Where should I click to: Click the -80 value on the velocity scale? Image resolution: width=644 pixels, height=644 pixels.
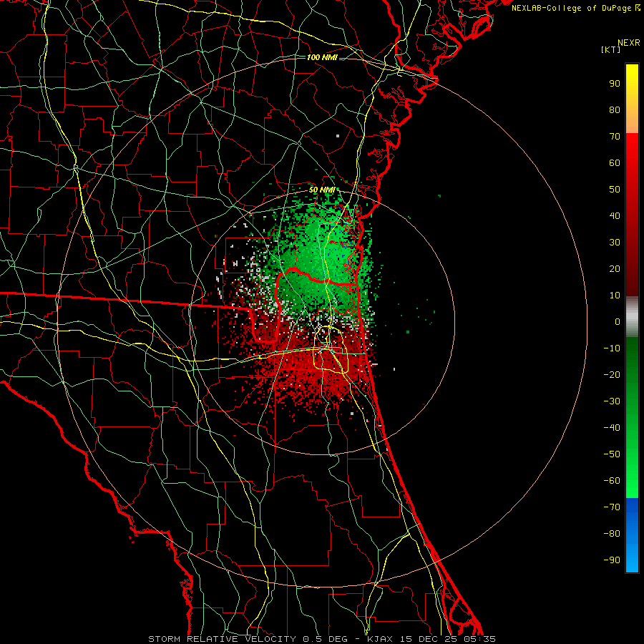click(612, 534)
